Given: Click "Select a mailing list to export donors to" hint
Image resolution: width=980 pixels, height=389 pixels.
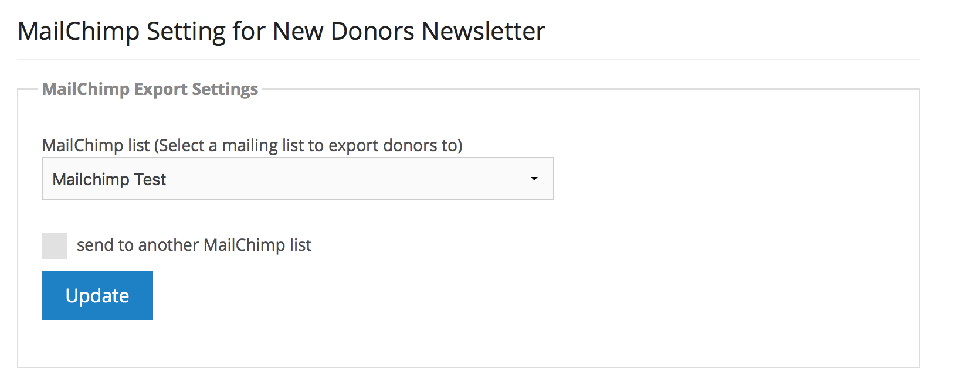Looking at the screenshot, I should pos(308,145).
